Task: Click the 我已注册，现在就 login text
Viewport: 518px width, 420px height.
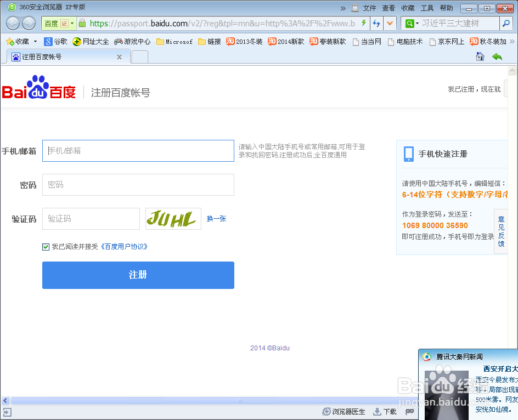Action: [x=474, y=89]
